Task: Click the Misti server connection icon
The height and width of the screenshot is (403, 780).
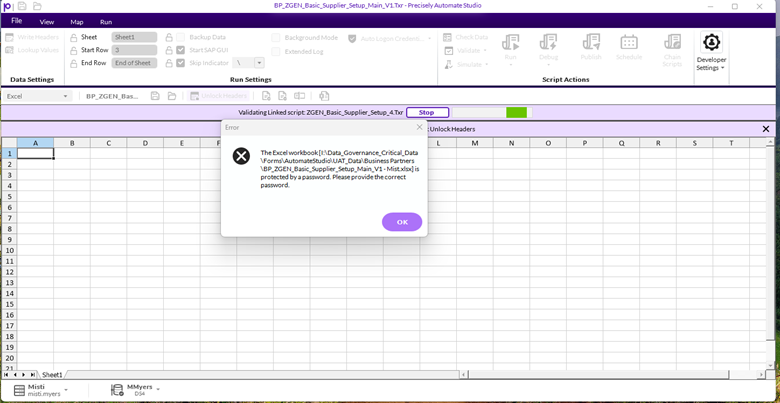Action: tap(19, 391)
